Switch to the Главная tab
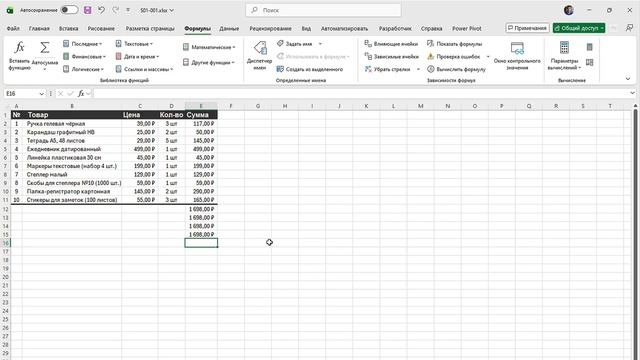 coord(39,29)
